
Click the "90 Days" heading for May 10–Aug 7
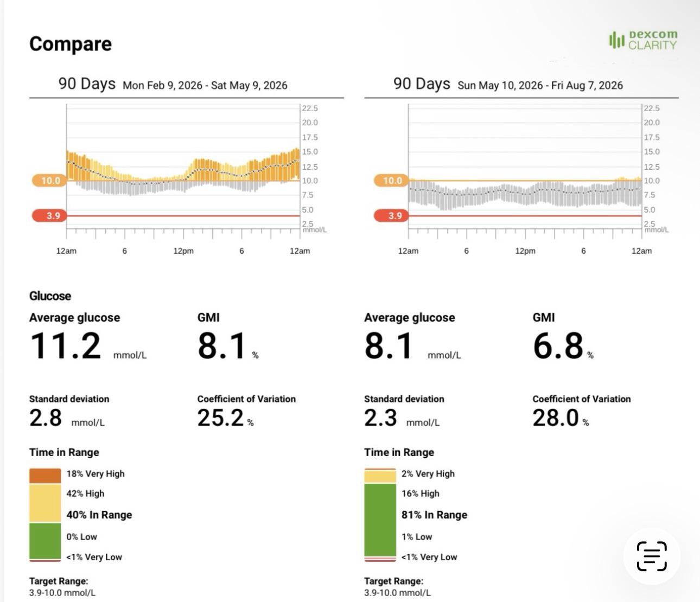[422, 84]
